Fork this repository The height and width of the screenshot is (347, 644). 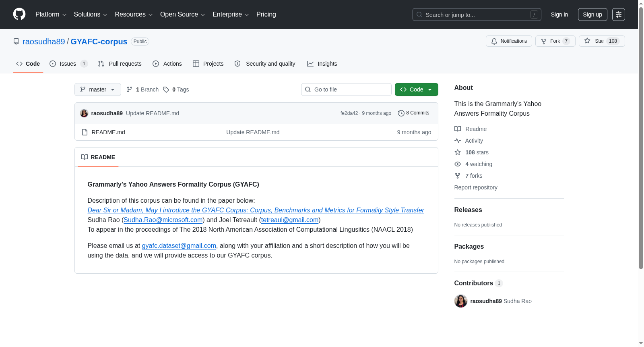click(x=555, y=41)
